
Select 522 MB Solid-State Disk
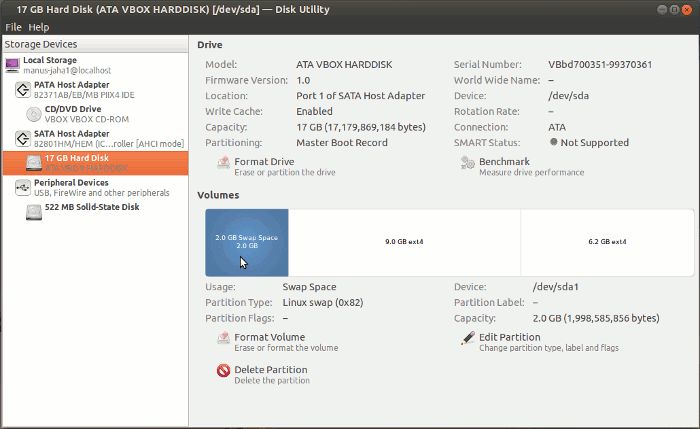[x=92, y=207]
